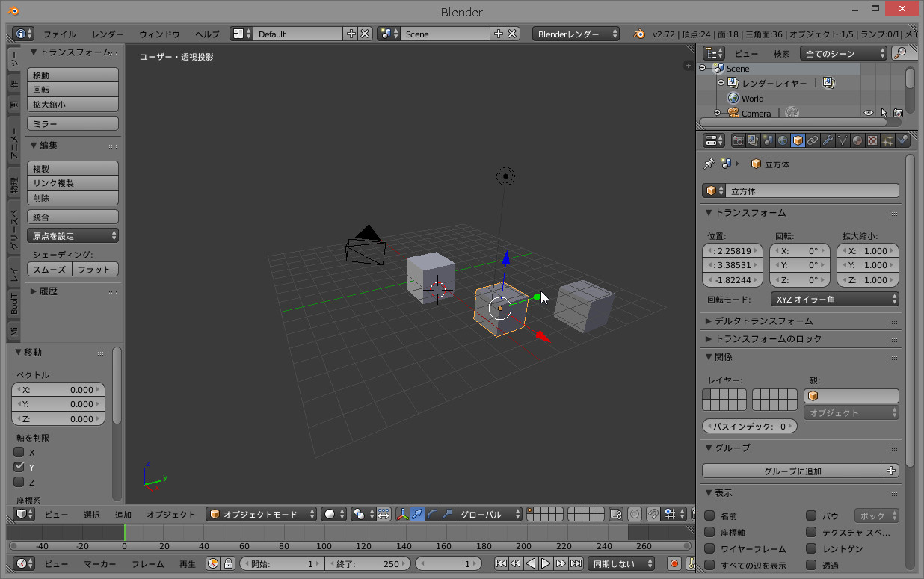Select the rotate manipulator arc icon
924x579 pixels.
click(x=433, y=514)
